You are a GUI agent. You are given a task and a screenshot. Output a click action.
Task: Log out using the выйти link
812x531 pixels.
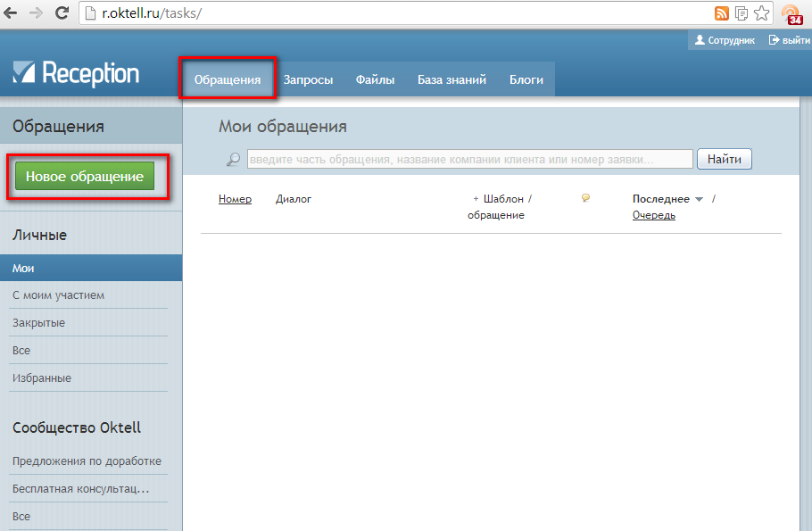[x=789, y=40]
